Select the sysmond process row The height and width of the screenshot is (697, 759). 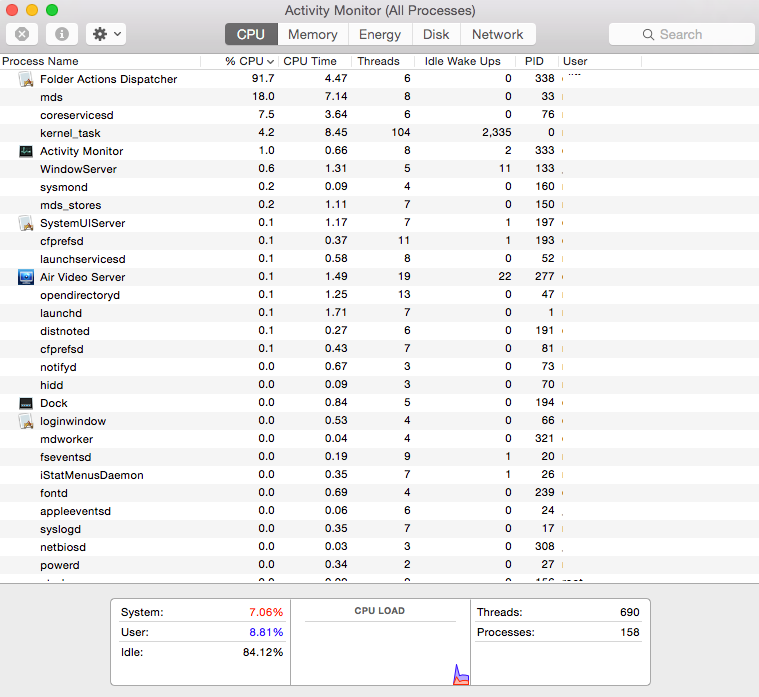[380, 187]
